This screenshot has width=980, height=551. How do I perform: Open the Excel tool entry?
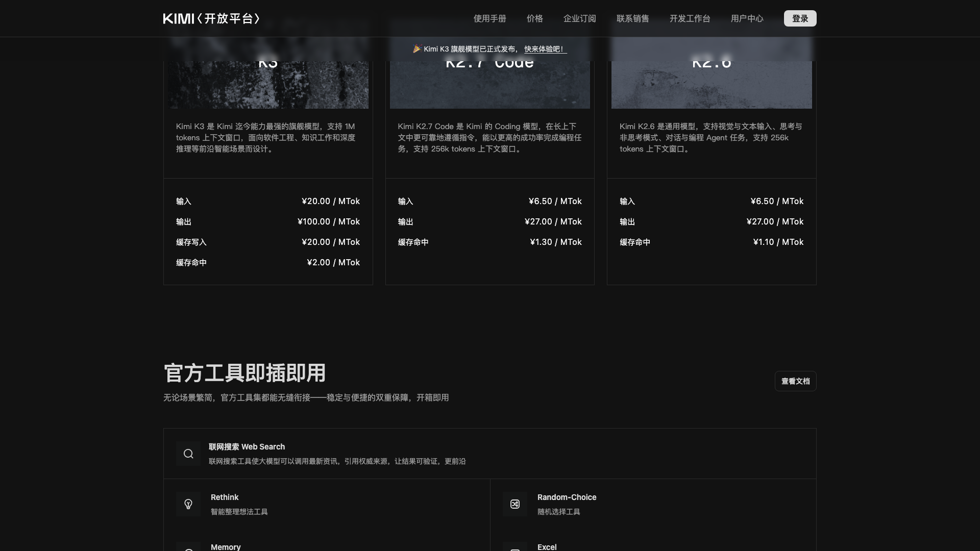click(547, 546)
